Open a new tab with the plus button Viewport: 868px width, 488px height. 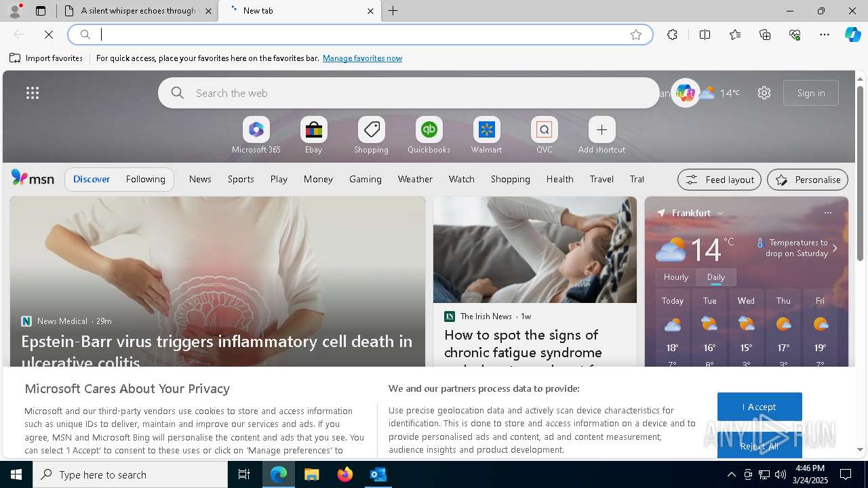pos(393,11)
